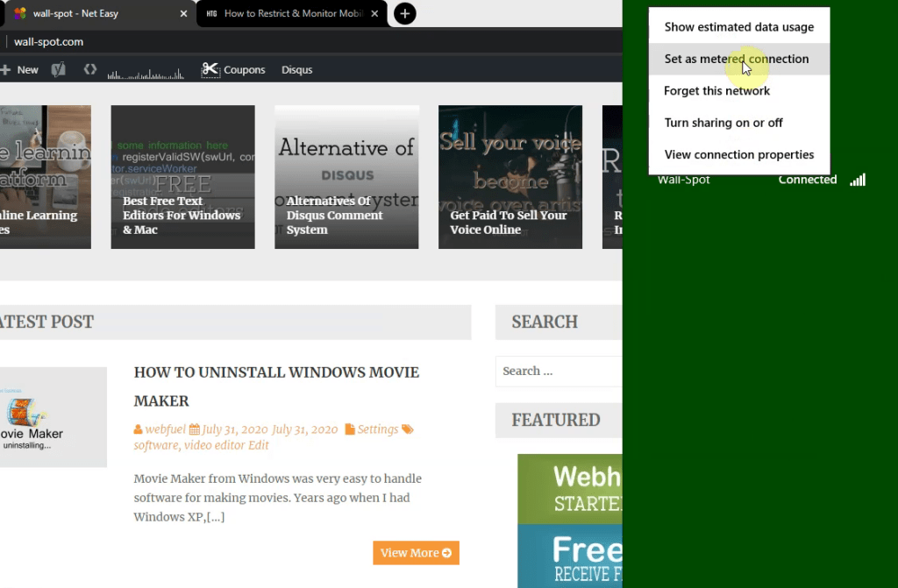The width and height of the screenshot is (898, 588).
Task: Select Forget this network
Action: pyautogui.click(x=738, y=91)
